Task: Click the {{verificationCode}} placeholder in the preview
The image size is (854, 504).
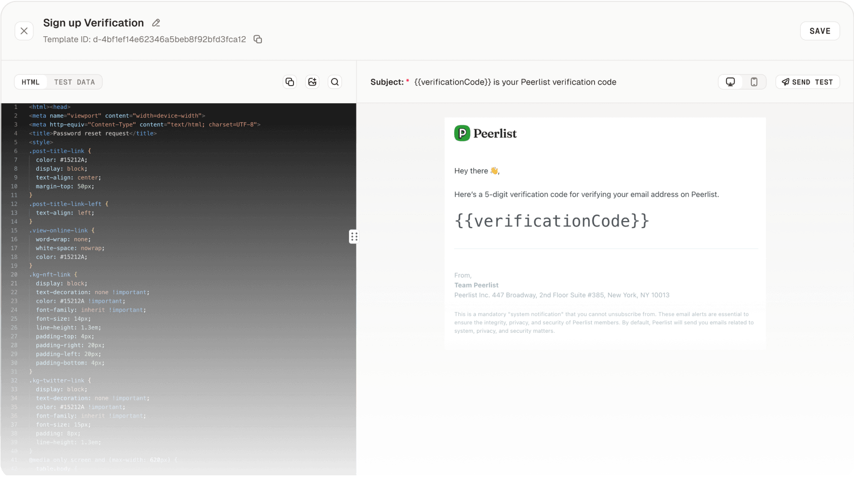Action: coord(552,221)
